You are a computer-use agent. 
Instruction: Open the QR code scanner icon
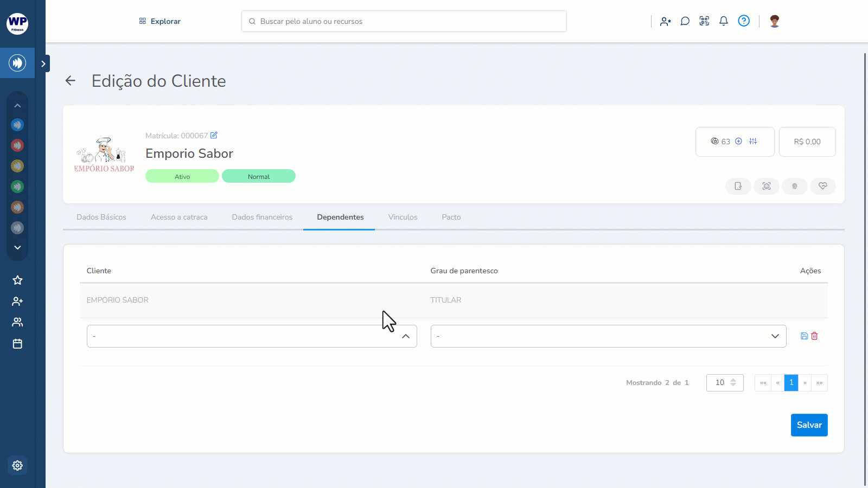click(x=704, y=21)
